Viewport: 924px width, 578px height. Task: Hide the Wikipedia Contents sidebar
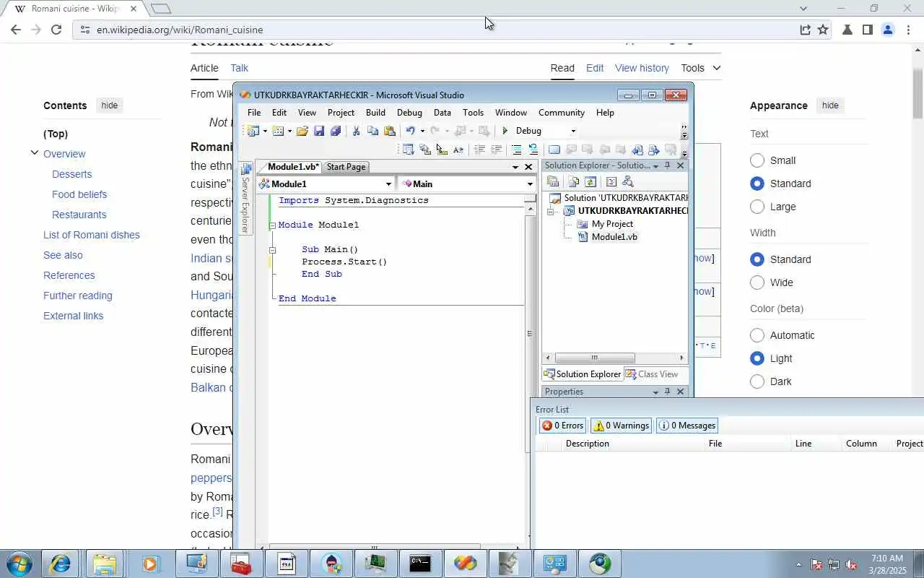(110, 105)
